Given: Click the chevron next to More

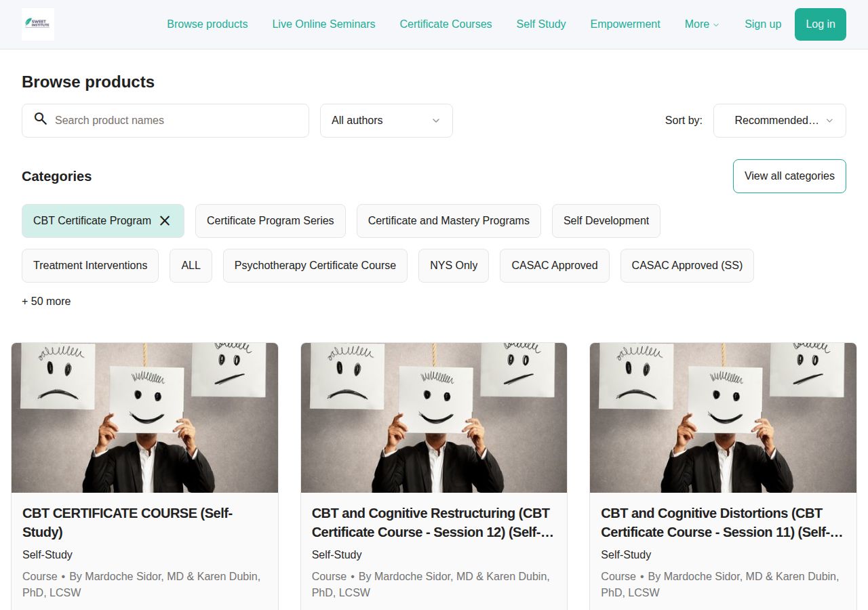Looking at the screenshot, I should coord(718,24).
